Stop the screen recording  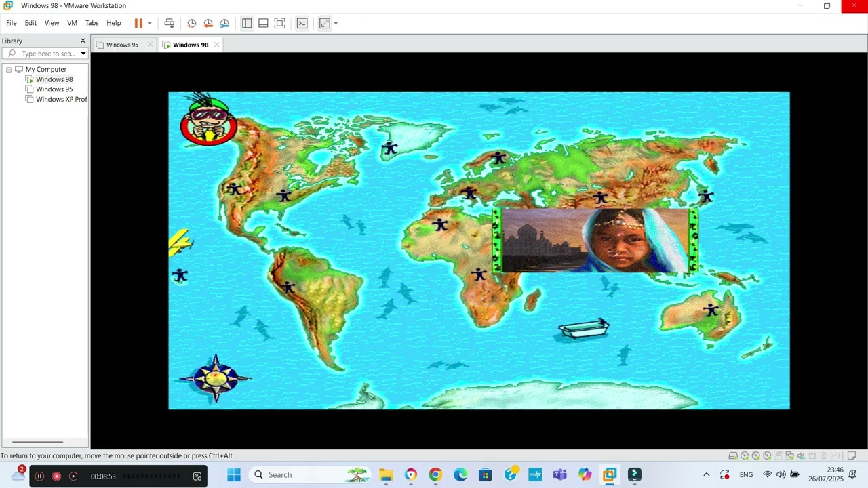click(x=56, y=476)
